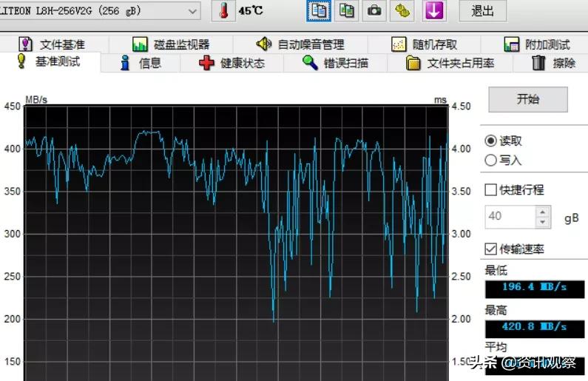Viewport: 588px width, 381px height.
Task: Open the options settings icon
Action: point(402,10)
